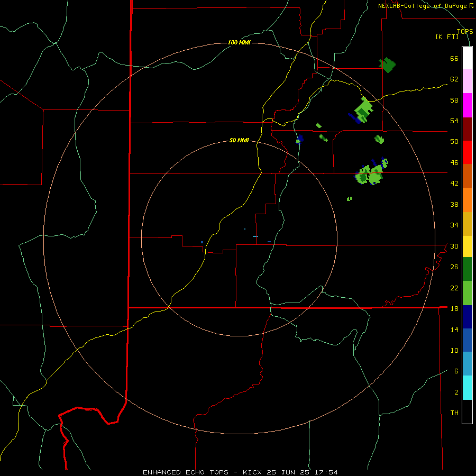The height and width of the screenshot is (476, 476).
Task: Click the dark orange swatch between 42 and 46
Action: click(x=467, y=176)
